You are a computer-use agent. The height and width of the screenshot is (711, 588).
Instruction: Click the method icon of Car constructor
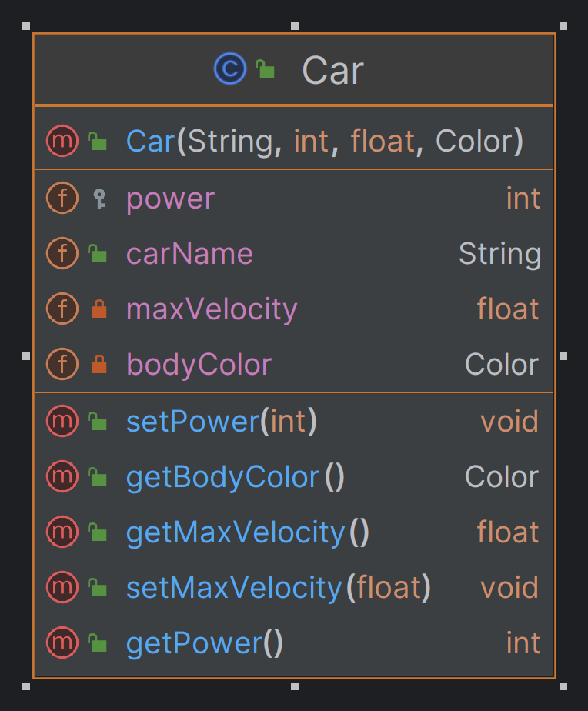(62, 141)
